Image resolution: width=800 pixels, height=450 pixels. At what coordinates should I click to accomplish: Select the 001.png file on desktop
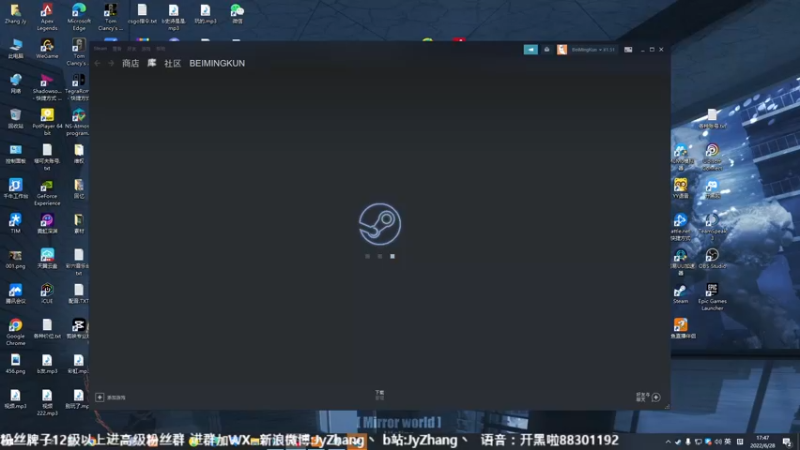tap(15, 259)
